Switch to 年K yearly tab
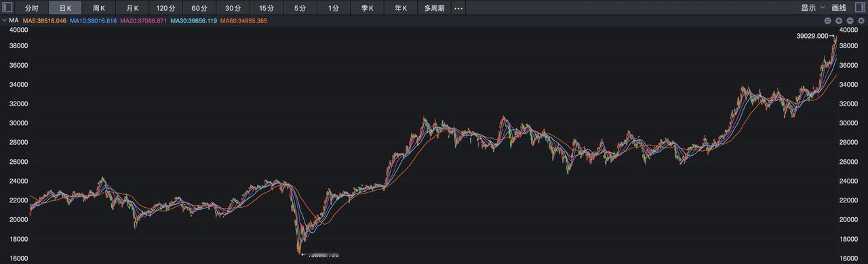 tap(401, 8)
